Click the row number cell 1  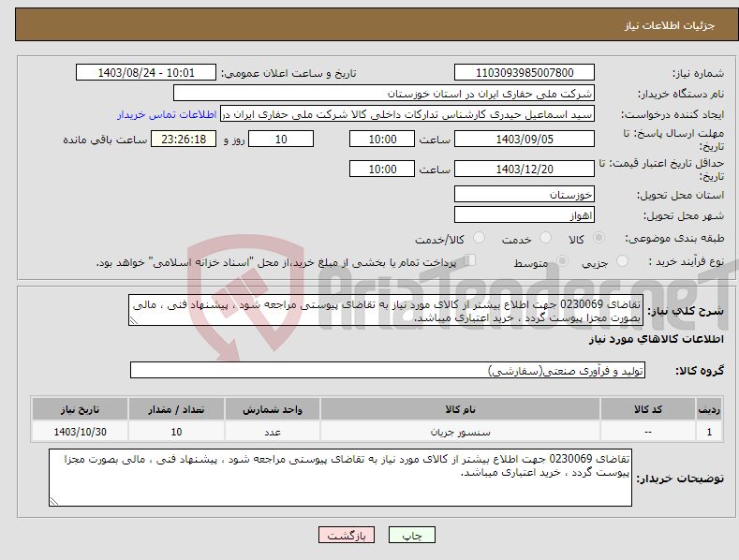tap(709, 432)
